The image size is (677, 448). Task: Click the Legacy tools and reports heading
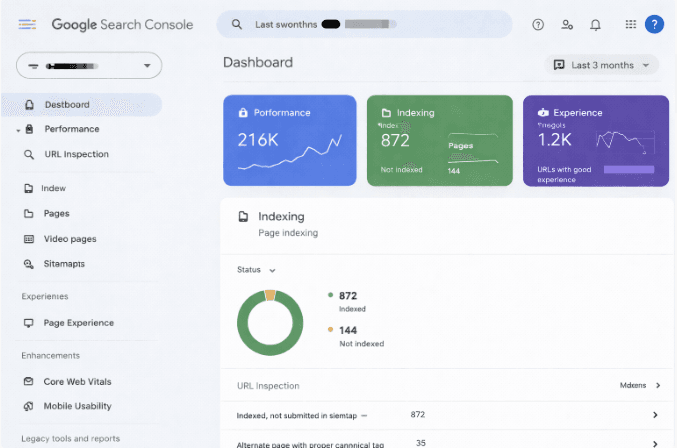[71, 439]
